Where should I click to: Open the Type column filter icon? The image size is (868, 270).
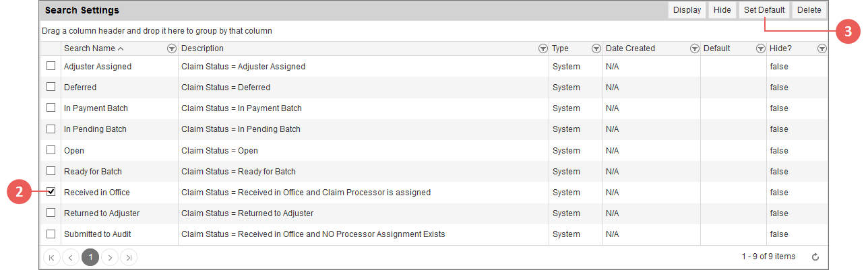[x=596, y=48]
